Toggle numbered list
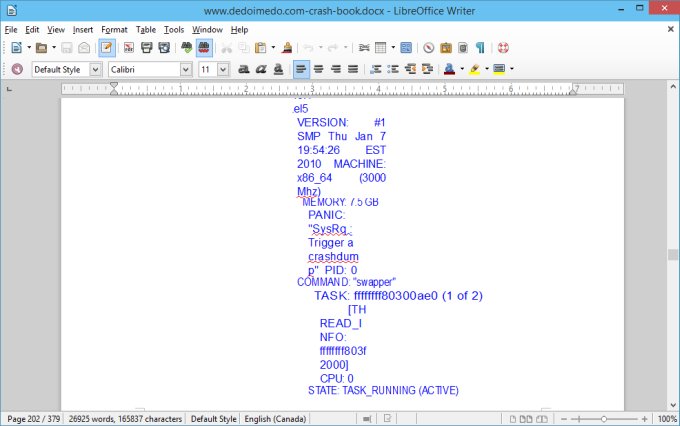The height and width of the screenshot is (426, 680). point(376,69)
